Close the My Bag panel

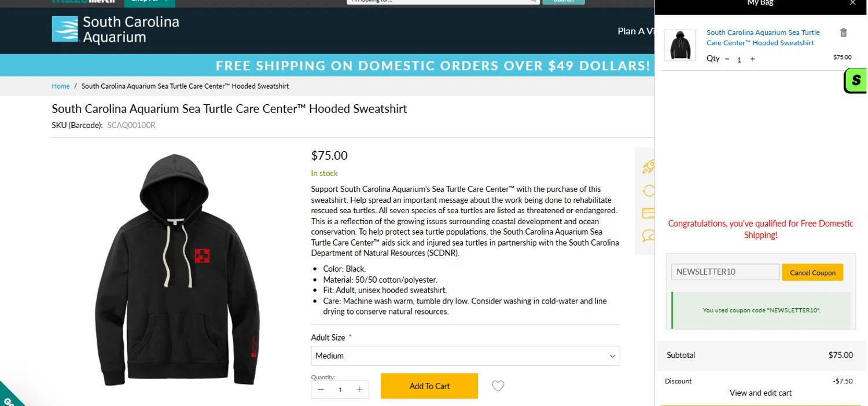tap(852, 3)
